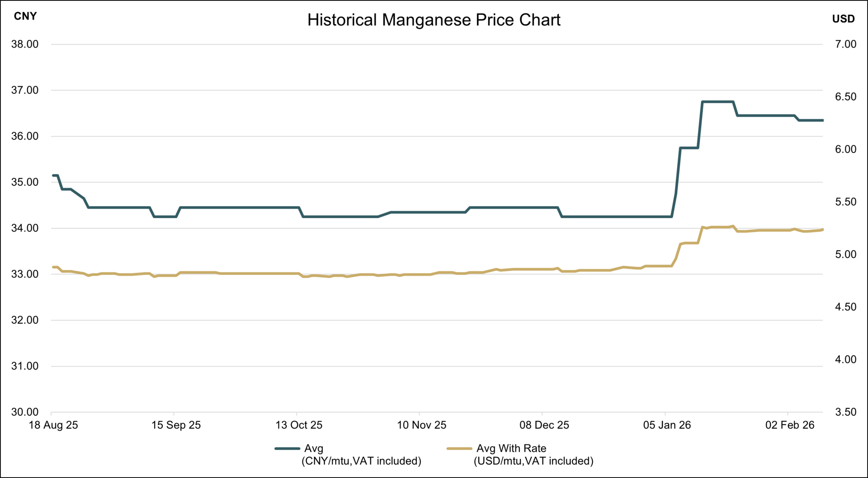Click the Historical Manganese Price Chart title

coord(434,20)
